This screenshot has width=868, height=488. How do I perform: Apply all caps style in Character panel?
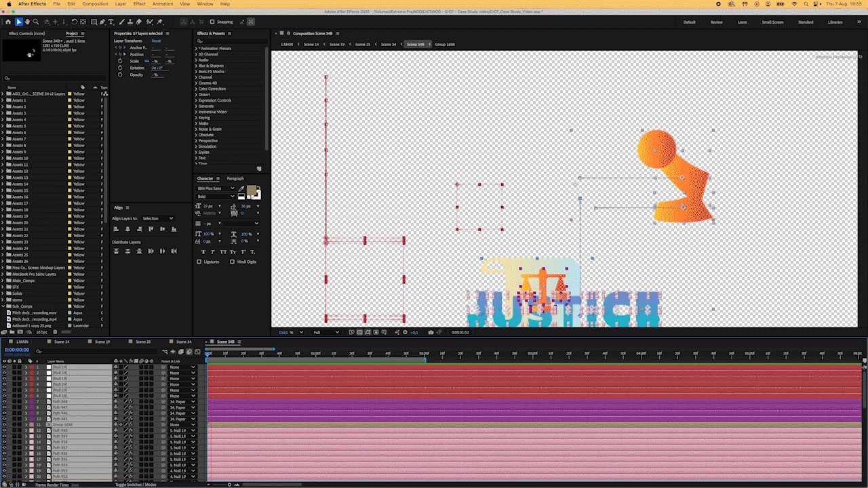(x=223, y=252)
